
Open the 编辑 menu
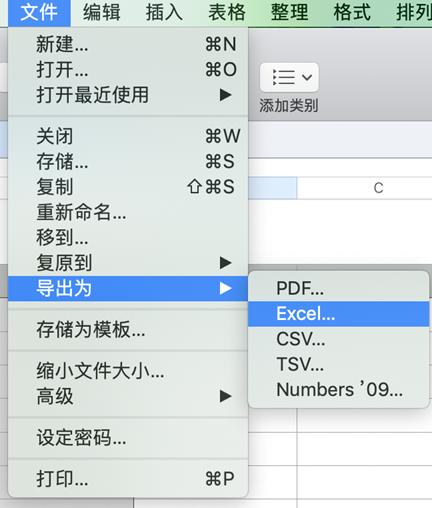(x=102, y=13)
